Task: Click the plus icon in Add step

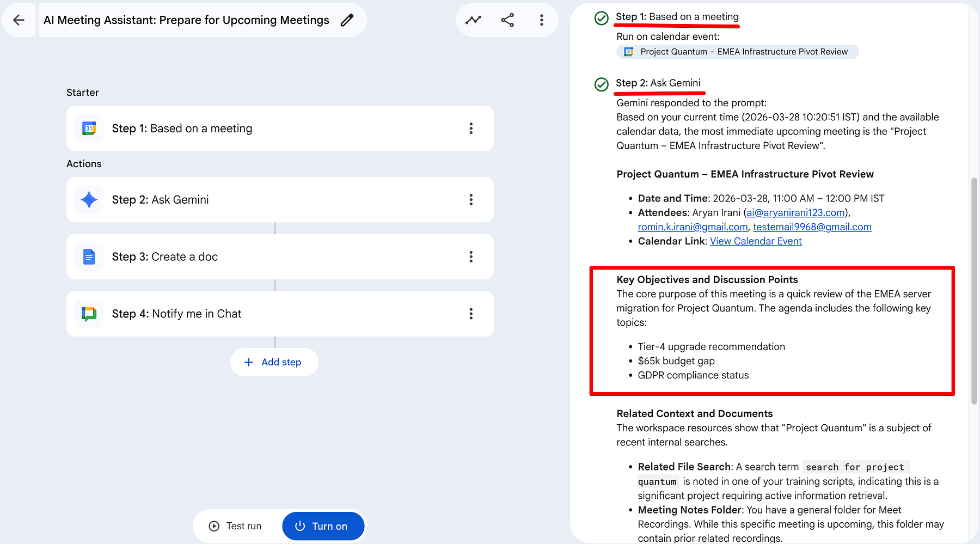Action: coord(249,362)
